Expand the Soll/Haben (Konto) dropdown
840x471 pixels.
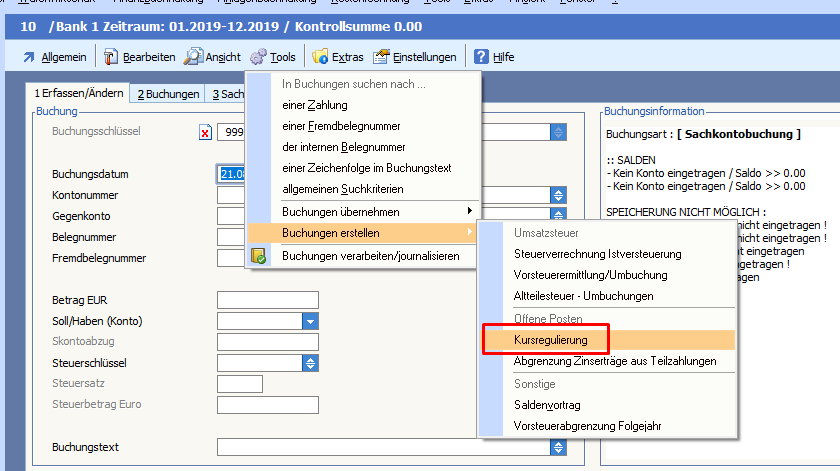pos(310,321)
